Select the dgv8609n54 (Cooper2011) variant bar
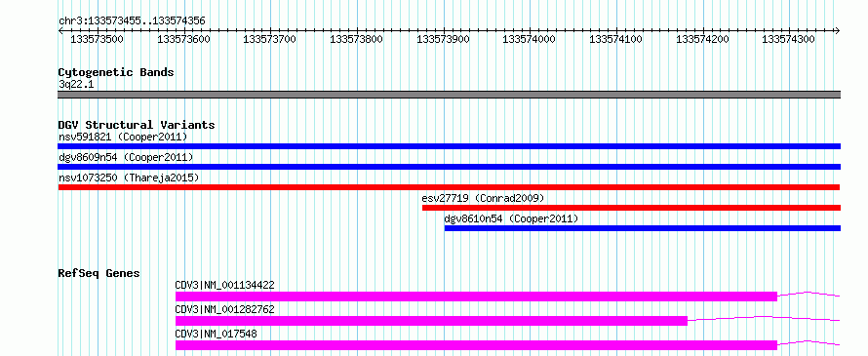Image resolution: width=868 pixels, height=356 pixels. (x=449, y=167)
